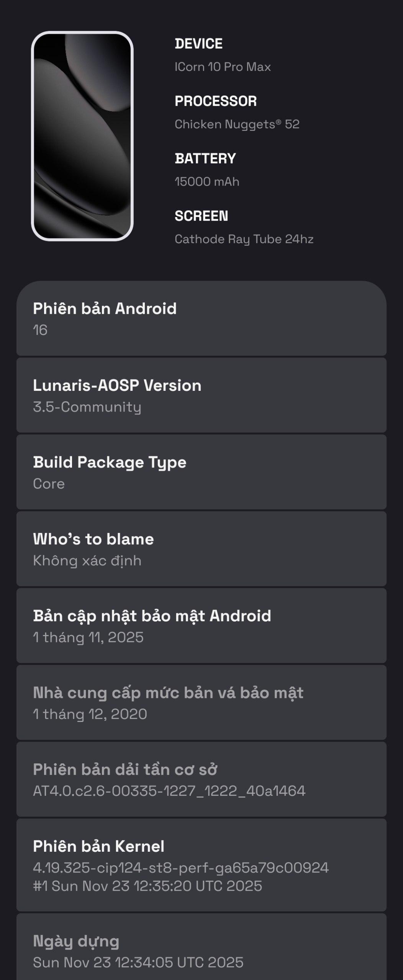Tap the Cathode Ray Tube 24hz text
Viewport: 403px width, 980px height.
(x=244, y=239)
